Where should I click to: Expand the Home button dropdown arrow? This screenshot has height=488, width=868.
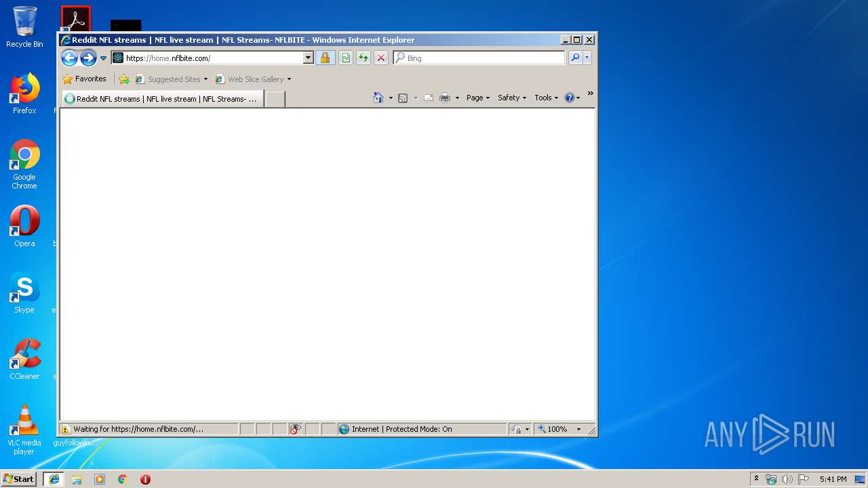(x=391, y=98)
